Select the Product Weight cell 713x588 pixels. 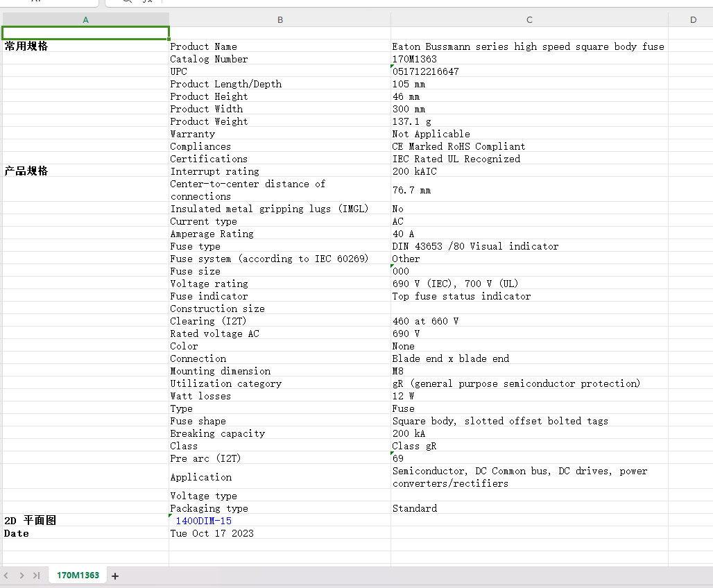click(280, 121)
